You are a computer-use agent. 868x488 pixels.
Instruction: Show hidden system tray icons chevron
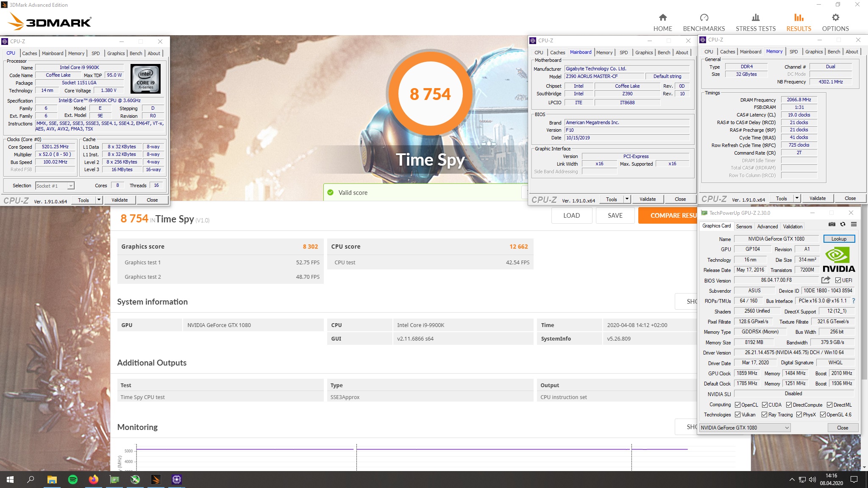(x=792, y=480)
